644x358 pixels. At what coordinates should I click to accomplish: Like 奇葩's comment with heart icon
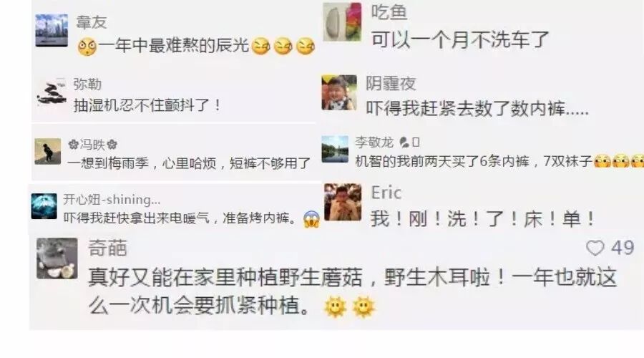[595, 248]
